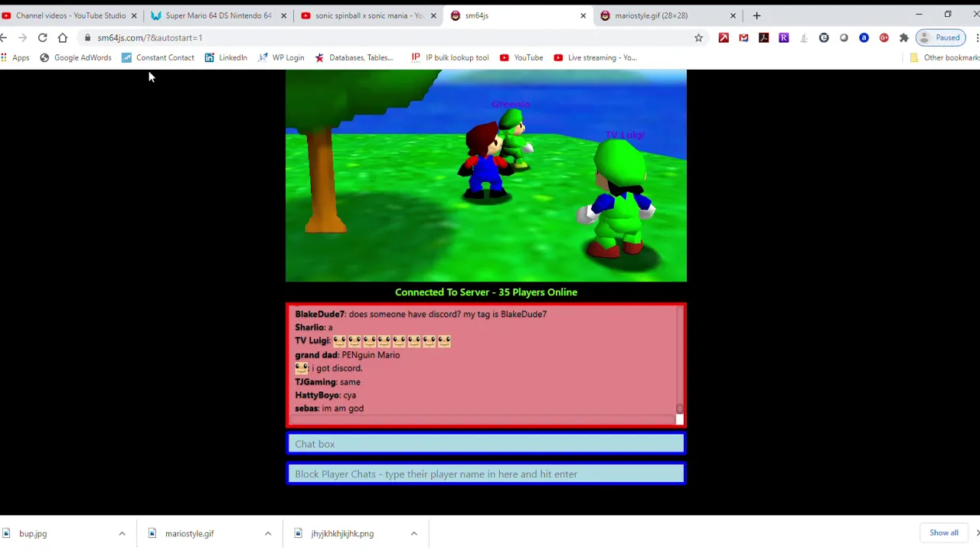Open the Google AdWords bookmark

75,57
